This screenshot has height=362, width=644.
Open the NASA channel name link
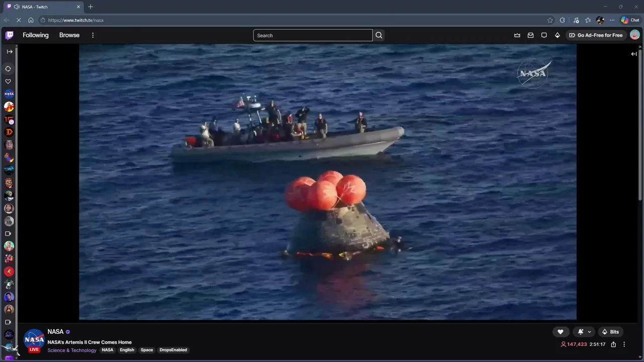coord(55,332)
